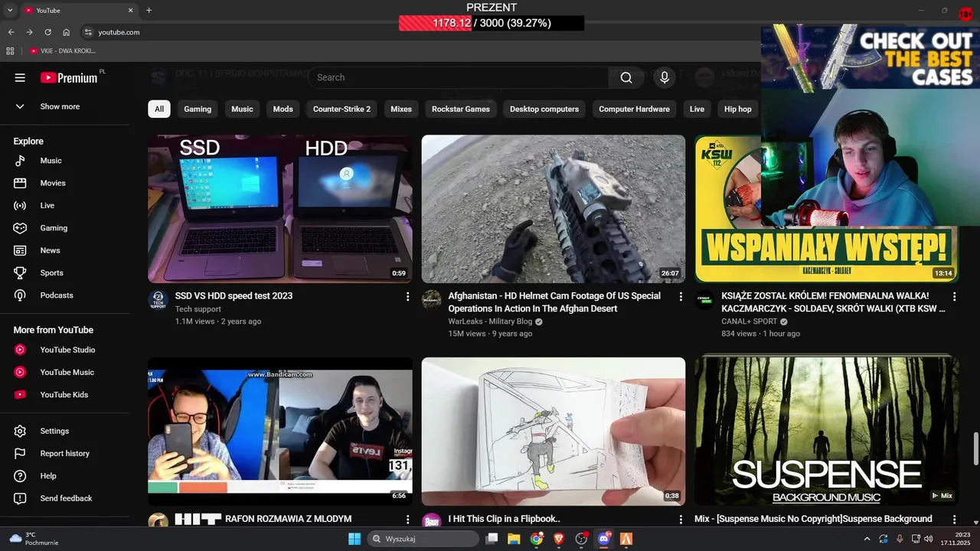
Task: Open options menu for Afghanistan helmet cam video
Action: coord(681,296)
